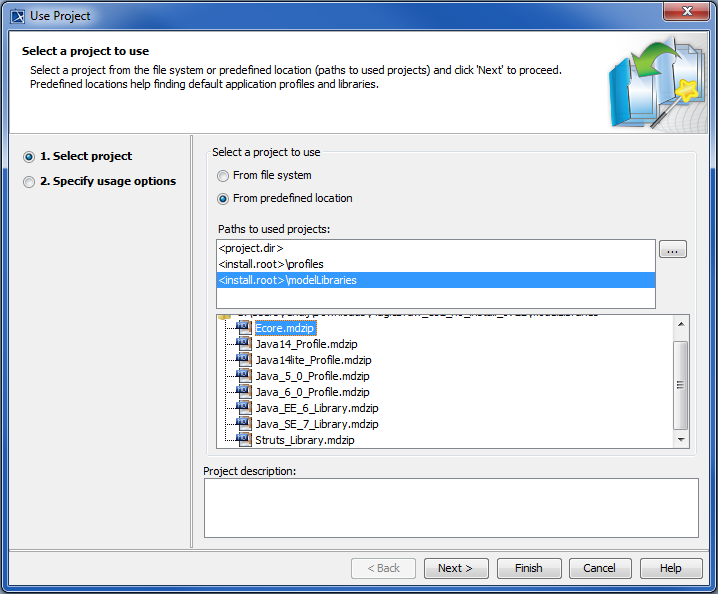Select Struts_Library.mdzip in the tree
The height and width of the screenshot is (594, 718).
coord(305,440)
